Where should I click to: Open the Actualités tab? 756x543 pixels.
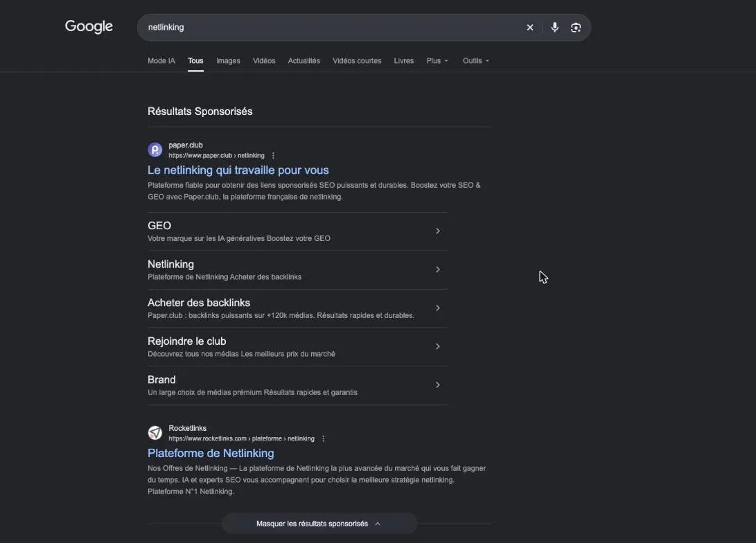(304, 61)
